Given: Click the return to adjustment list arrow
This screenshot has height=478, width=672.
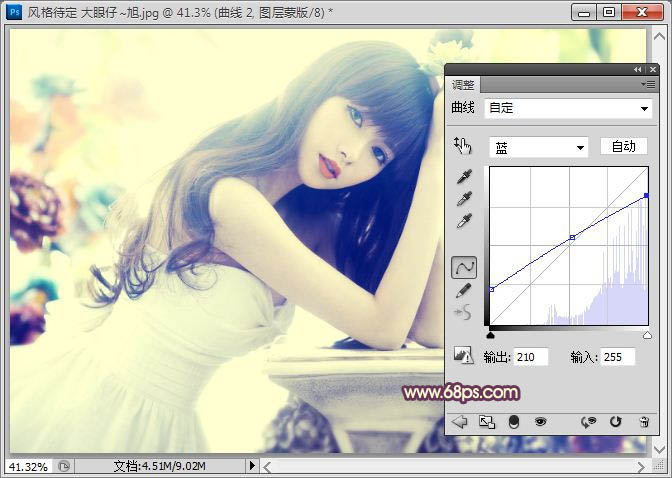Looking at the screenshot, I should click(x=460, y=422).
